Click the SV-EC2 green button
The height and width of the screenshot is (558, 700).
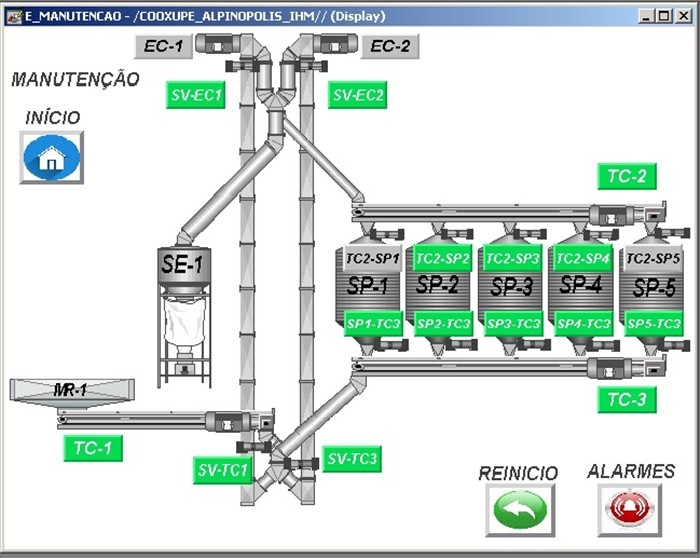[358, 95]
